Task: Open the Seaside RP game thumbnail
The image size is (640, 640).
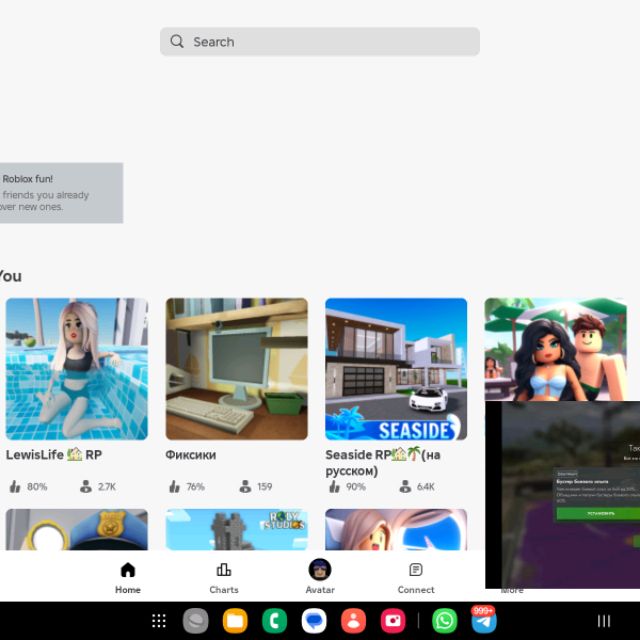Action: click(396, 369)
